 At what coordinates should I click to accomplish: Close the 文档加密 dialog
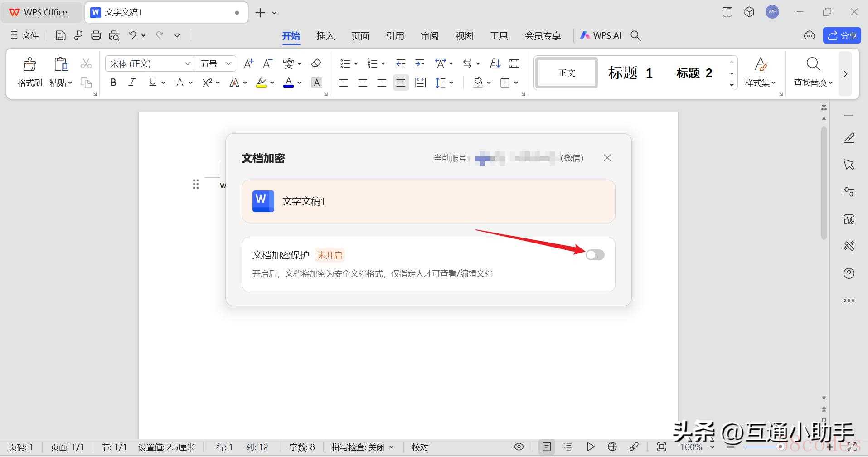pos(607,158)
